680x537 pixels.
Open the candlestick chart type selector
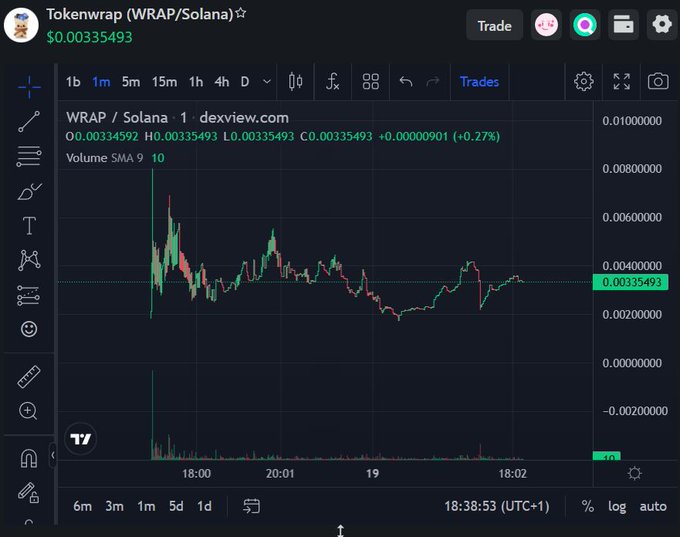[295, 82]
